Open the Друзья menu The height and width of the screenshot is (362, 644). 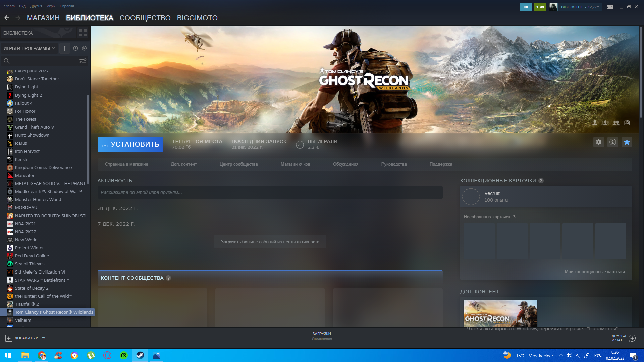(x=36, y=6)
